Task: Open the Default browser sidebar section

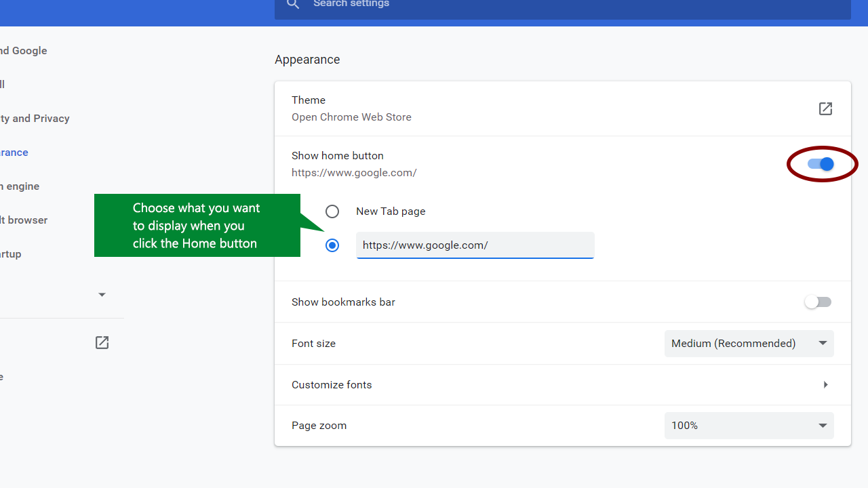Action: coord(24,220)
